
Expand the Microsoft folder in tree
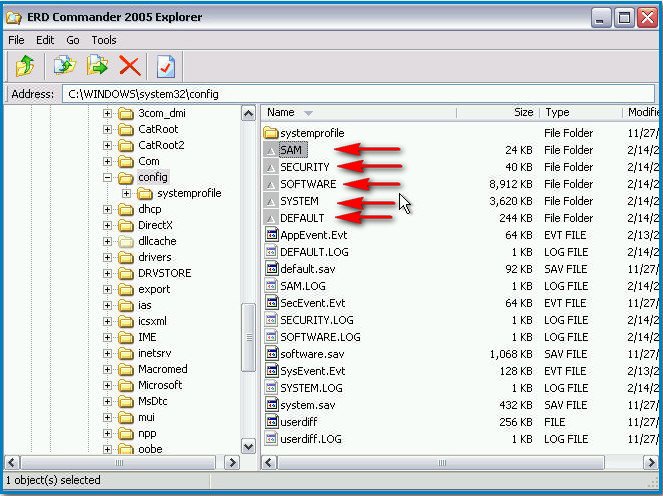108,385
